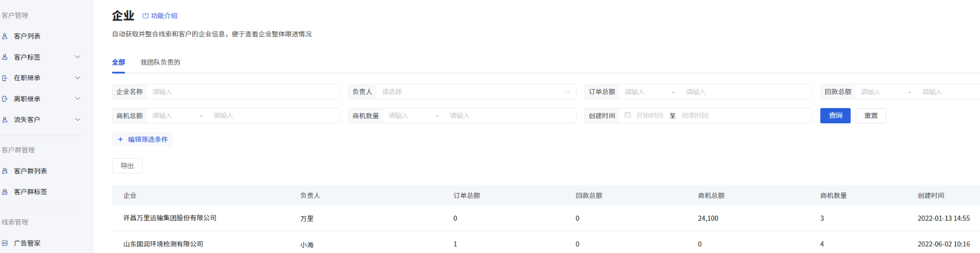Click the 商机总额 column header

[x=711, y=196]
